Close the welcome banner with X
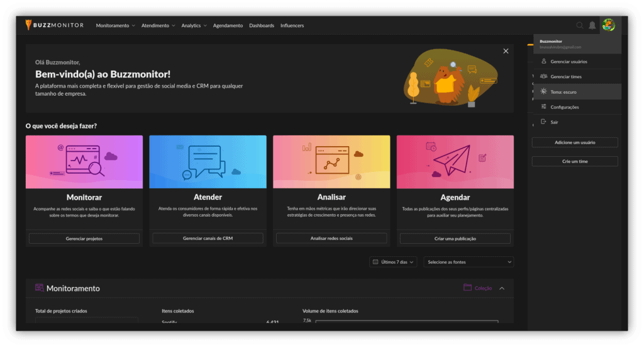The height and width of the screenshot is (347, 644). pos(506,51)
